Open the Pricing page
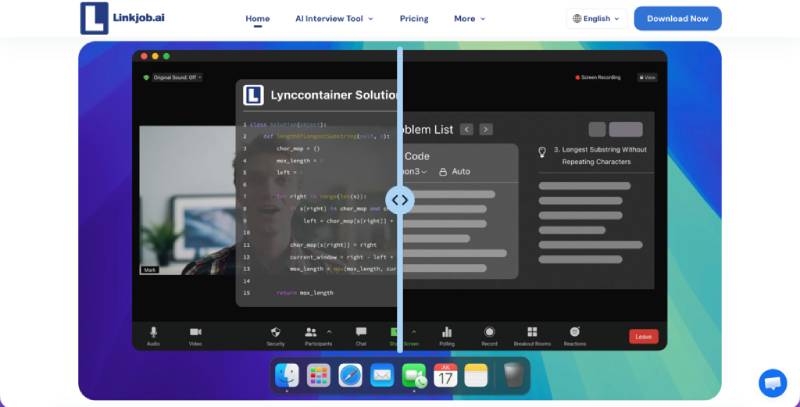 point(414,18)
